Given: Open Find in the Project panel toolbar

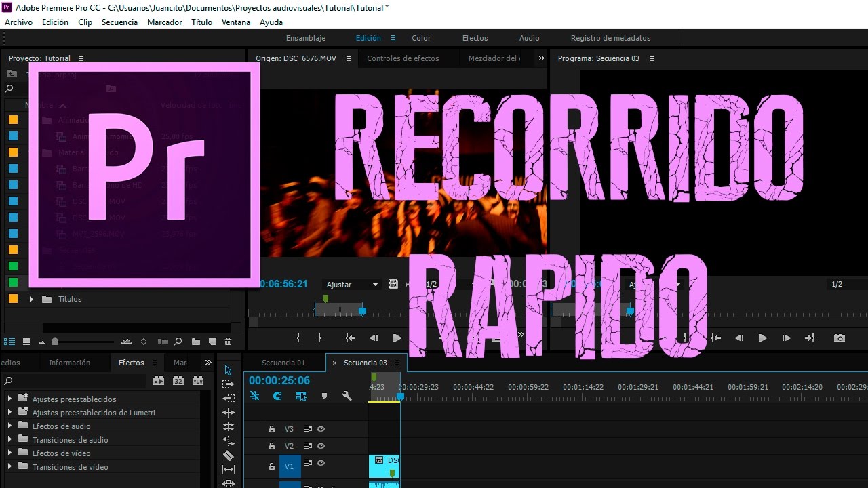Looking at the screenshot, I should pyautogui.click(x=178, y=342).
